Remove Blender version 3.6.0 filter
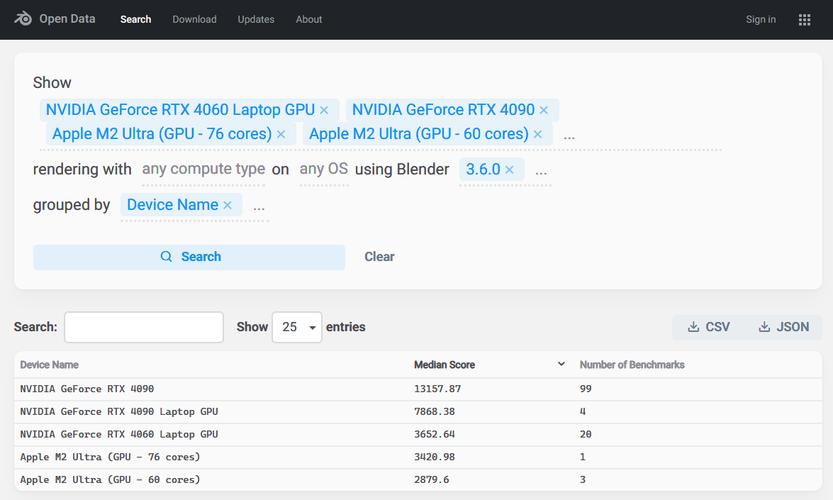The image size is (833, 500). (x=509, y=170)
